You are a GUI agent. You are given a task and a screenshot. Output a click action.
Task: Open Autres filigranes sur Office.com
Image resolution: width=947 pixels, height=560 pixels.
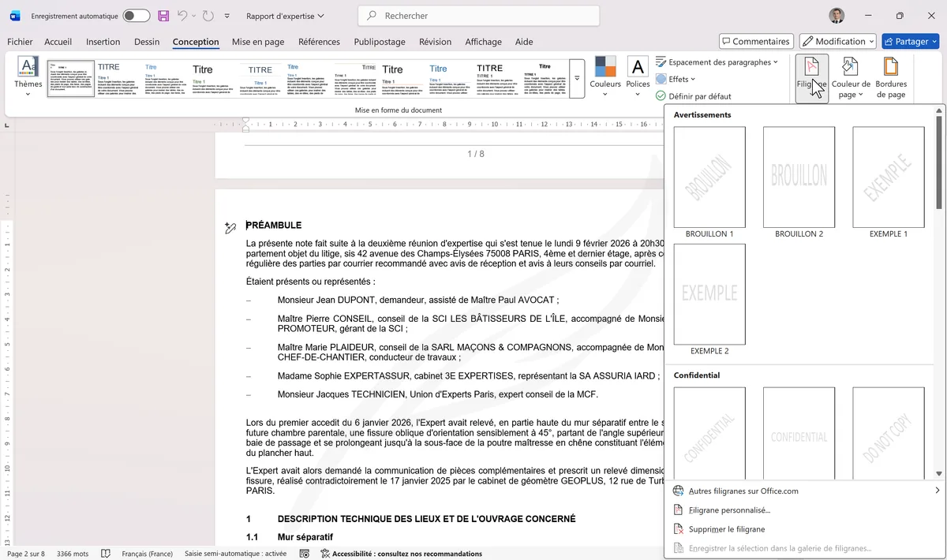(x=741, y=490)
